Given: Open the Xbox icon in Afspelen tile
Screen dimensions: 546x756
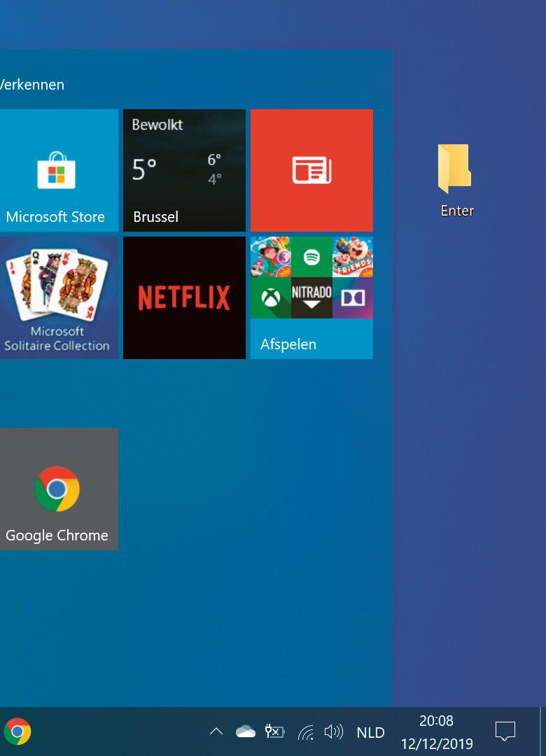Looking at the screenshot, I should coord(271,298).
